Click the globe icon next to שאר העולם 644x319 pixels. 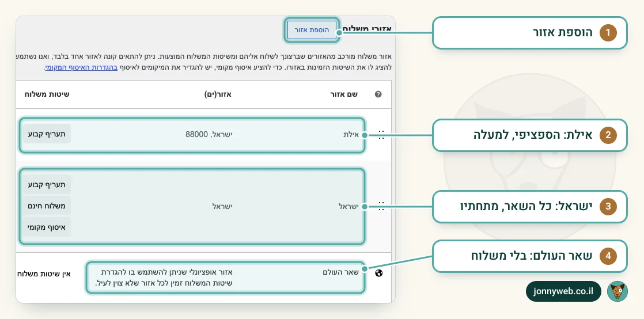tap(378, 273)
